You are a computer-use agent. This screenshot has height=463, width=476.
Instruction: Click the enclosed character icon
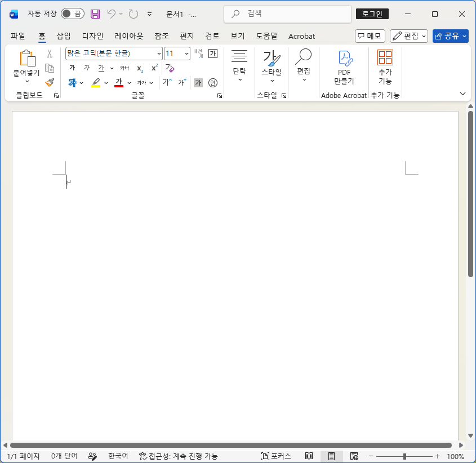pos(213,83)
